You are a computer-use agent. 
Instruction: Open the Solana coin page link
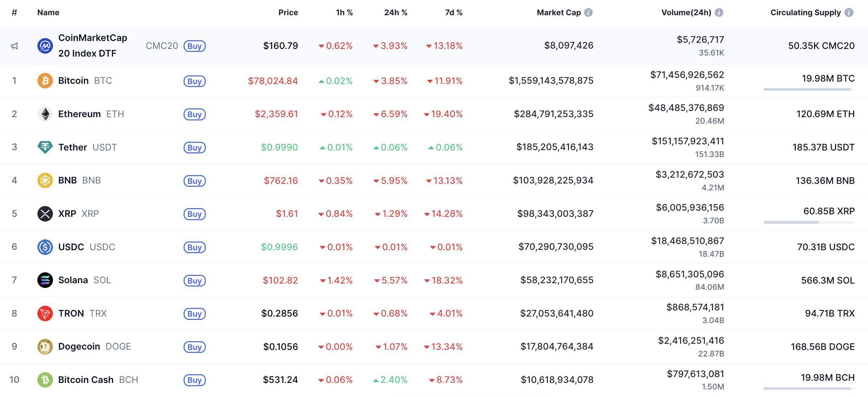pos(73,280)
